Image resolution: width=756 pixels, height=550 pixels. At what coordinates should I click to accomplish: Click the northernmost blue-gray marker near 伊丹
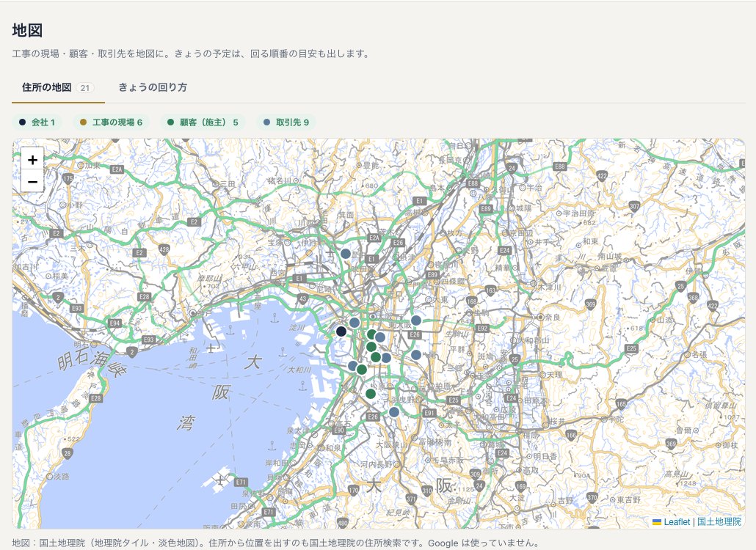click(x=346, y=253)
